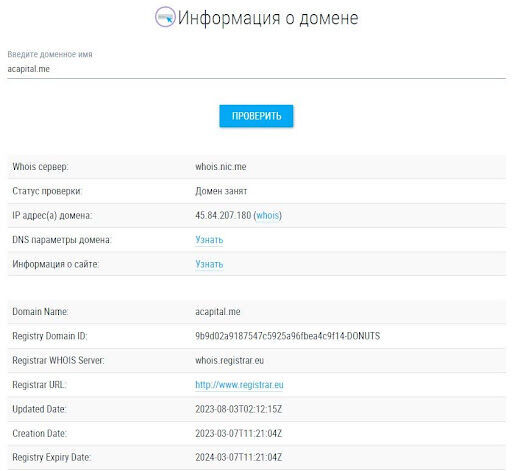The width and height of the screenshot is (512, 471).
Task: Click Узнать for DNS параметры домена
Action: [x=209, y=240]
